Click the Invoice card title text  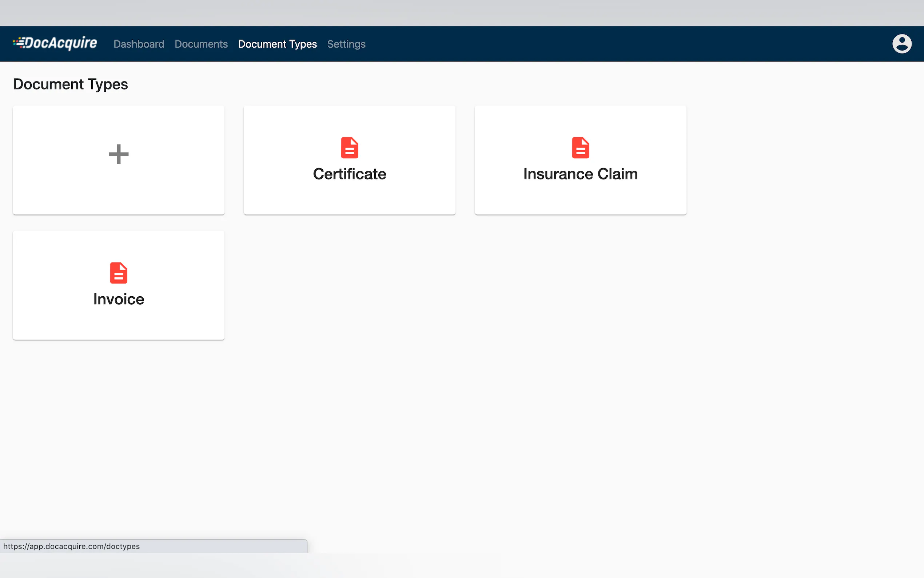click(x=119, y=299)
